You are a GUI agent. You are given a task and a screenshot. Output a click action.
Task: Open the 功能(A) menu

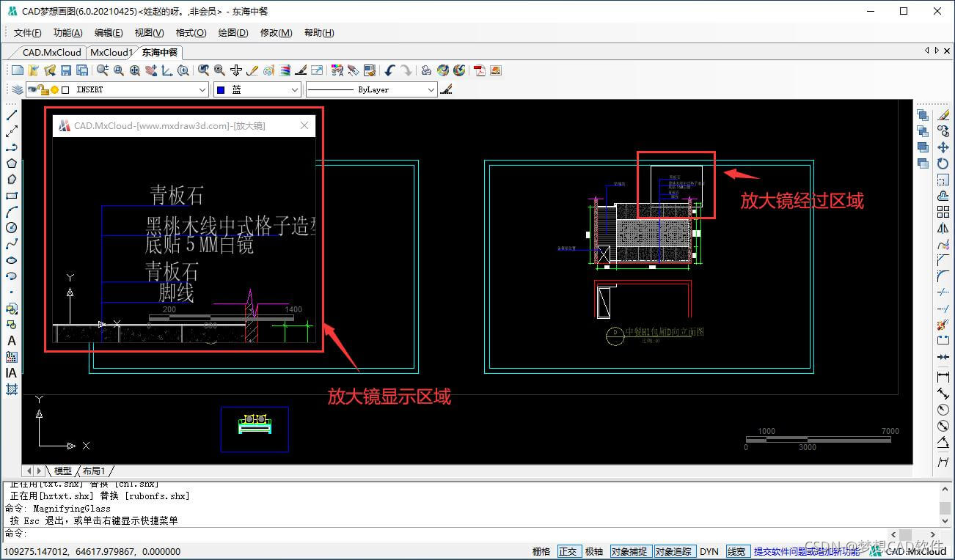(67, 33)
